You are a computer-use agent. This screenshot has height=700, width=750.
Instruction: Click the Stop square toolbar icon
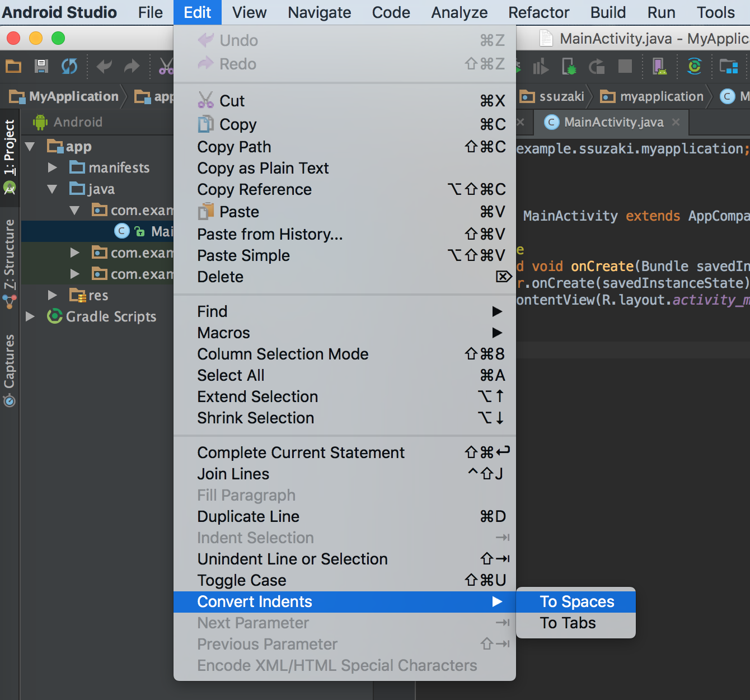pos(625,67)
